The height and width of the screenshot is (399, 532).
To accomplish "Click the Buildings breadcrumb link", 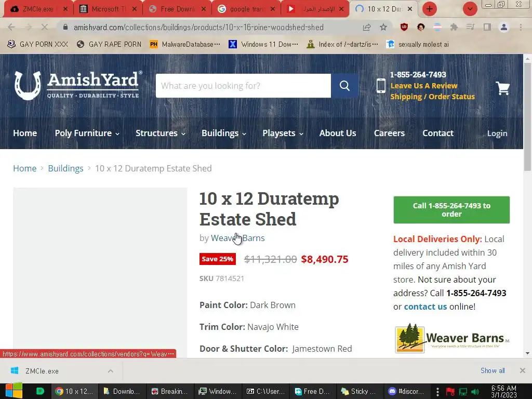I will click(x=65, y=168).
